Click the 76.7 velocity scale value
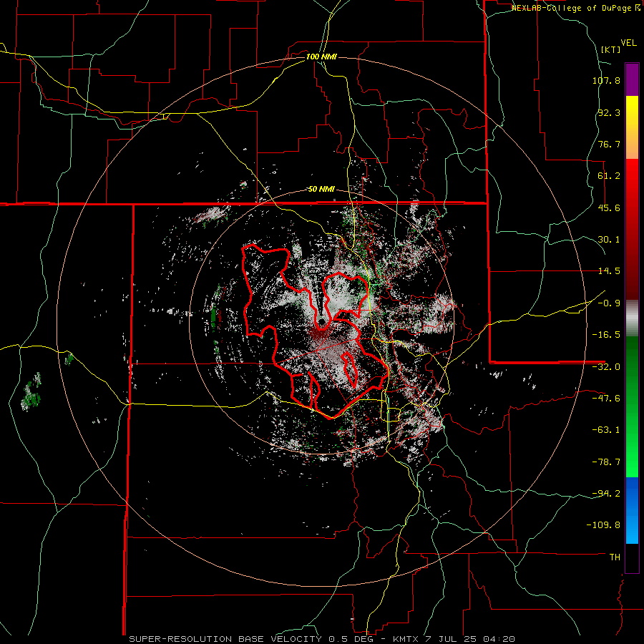Viewport: 644px width, 644px height. tap(609, 144)
